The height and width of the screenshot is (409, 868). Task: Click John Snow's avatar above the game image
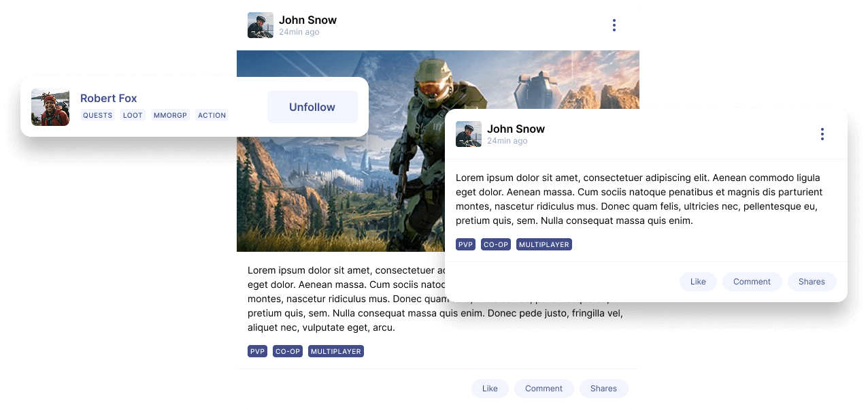[x=261, y=25]
